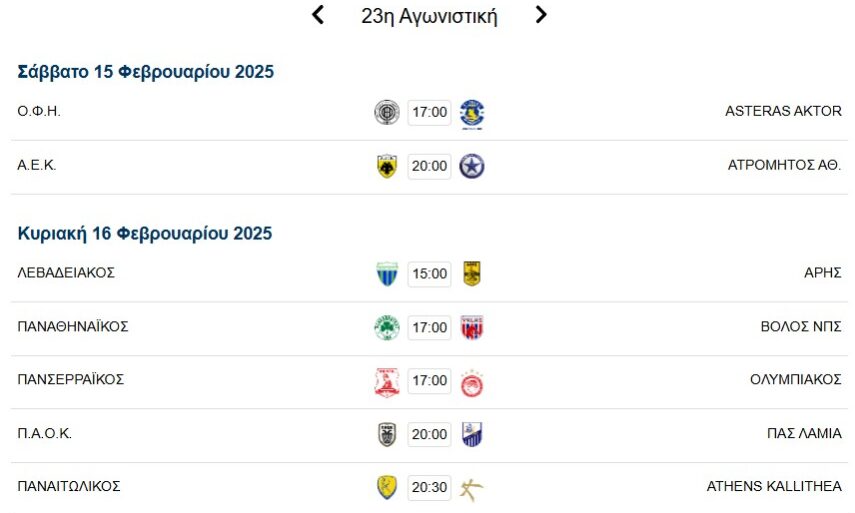Open the 17:00 O.F.I. match time box
The image size is (855, 513).
[x=429, y=112]
